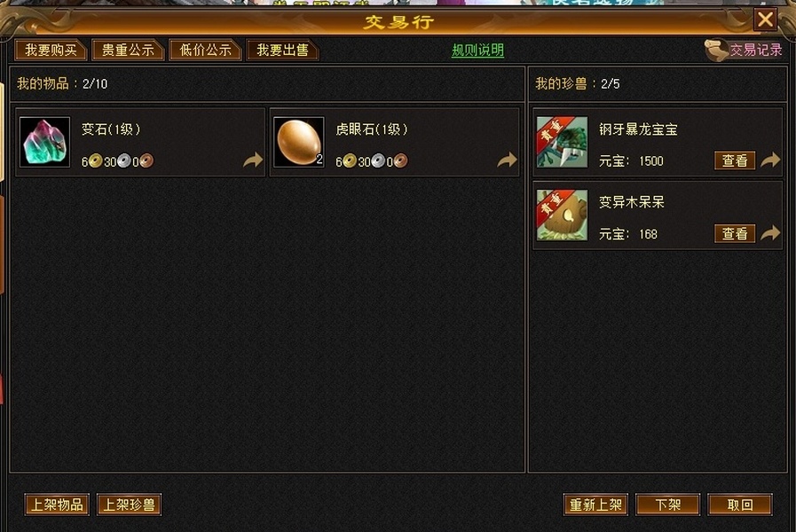Click share arrow next to 钢牙暴龙宝宝

pyautogui.click(x=770, y=160)
